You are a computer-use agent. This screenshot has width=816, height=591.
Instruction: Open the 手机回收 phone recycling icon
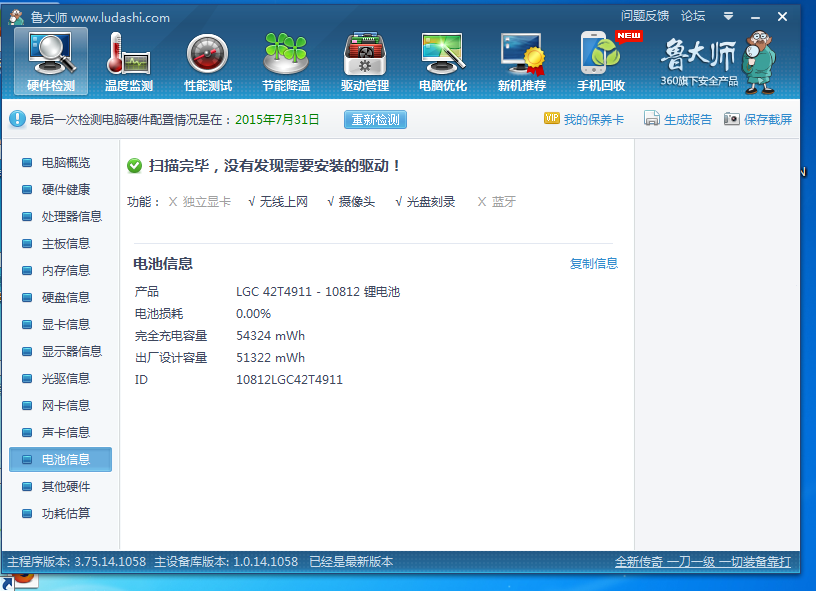pyautogui.click(x=601, y=61)
